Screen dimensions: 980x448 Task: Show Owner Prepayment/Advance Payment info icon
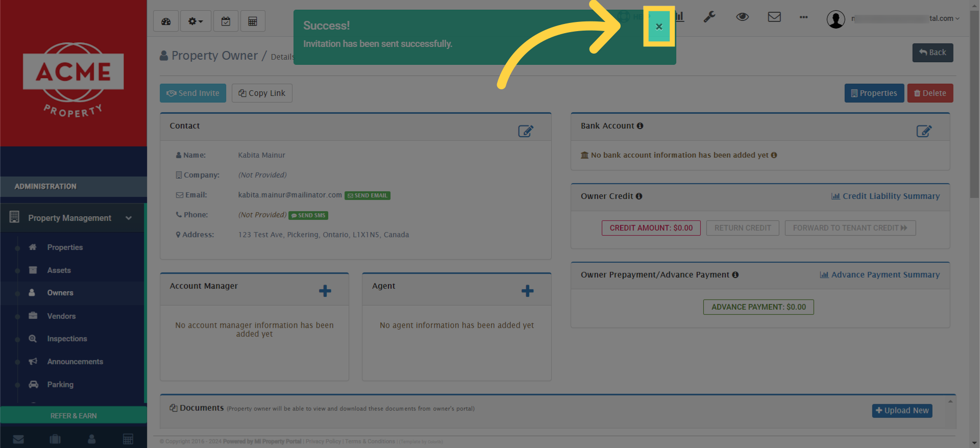click(x=736, y=275)
